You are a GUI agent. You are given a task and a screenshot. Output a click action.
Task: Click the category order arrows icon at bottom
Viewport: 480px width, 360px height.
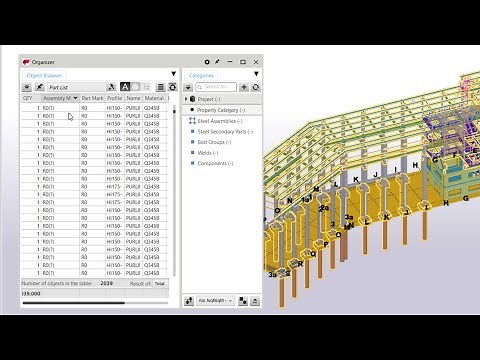[x=189, y=301]
